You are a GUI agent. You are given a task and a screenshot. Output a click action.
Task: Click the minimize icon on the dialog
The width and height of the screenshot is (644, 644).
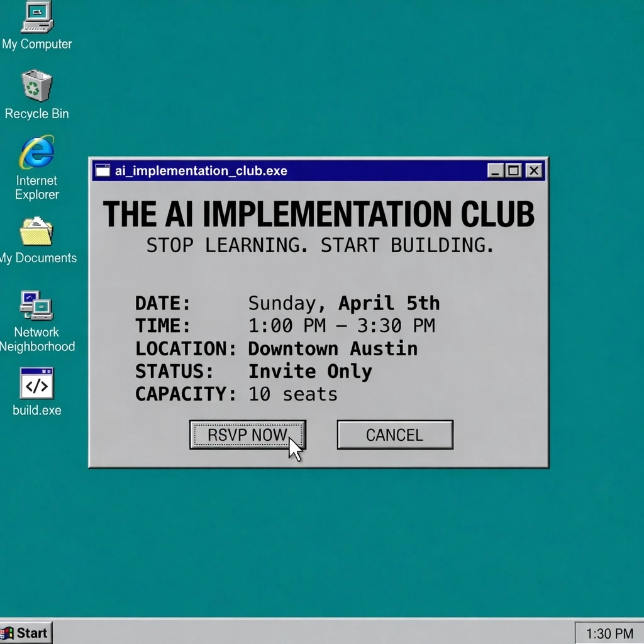(494, 170)
